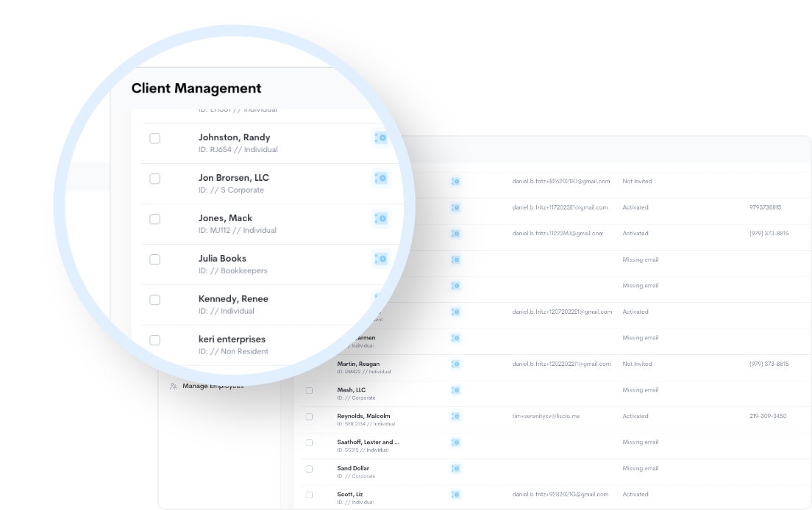Click the vault icon in Julia Books row
Image resolution: width=812 pixels, height=510 pixels.
click(380, 259)
